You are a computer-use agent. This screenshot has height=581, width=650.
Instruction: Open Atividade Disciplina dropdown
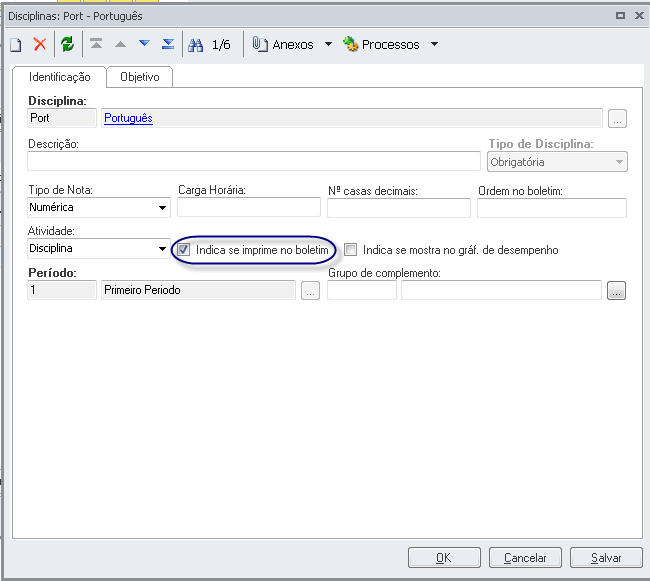point(99,249)
